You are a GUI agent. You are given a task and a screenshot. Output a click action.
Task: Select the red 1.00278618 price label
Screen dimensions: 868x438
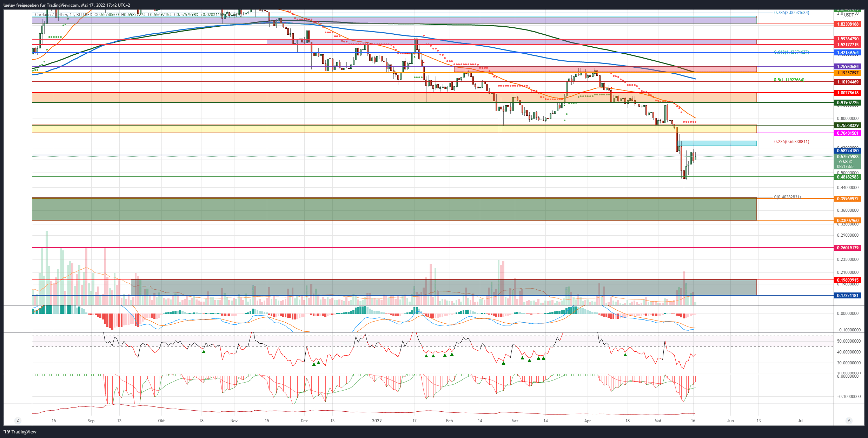click(x=847, y=93)
